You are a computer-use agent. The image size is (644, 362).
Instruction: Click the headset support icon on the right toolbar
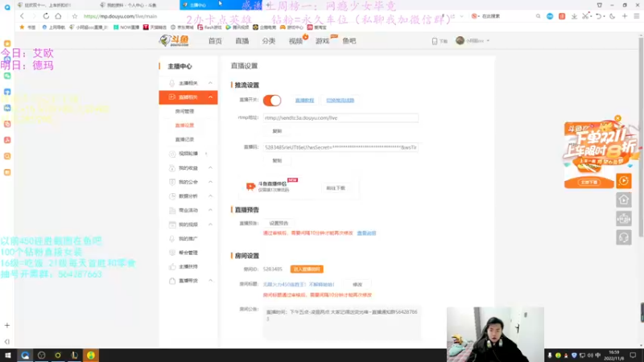pos(623,237)
